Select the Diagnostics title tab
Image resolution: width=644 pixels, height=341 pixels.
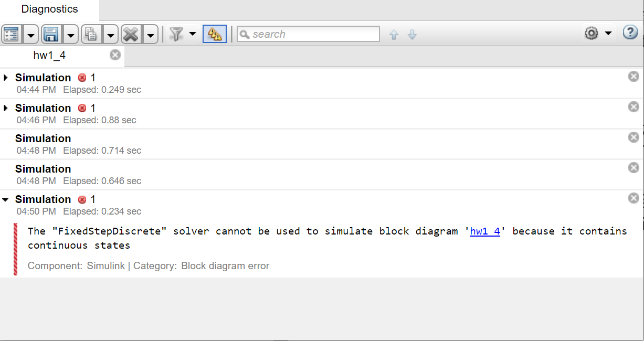[49, 9]
